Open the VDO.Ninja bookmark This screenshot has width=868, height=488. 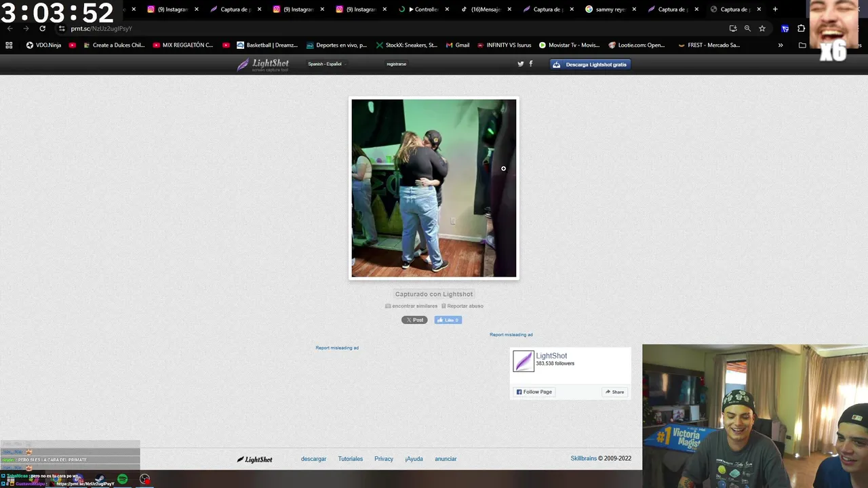pyautogui.click(x=43, y=45)
